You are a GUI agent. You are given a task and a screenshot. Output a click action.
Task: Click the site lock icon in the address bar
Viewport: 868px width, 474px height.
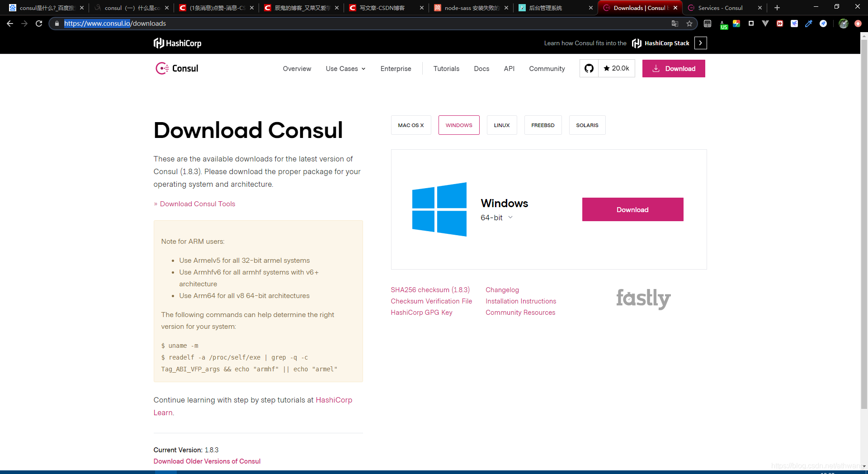[x=57, y=24]
